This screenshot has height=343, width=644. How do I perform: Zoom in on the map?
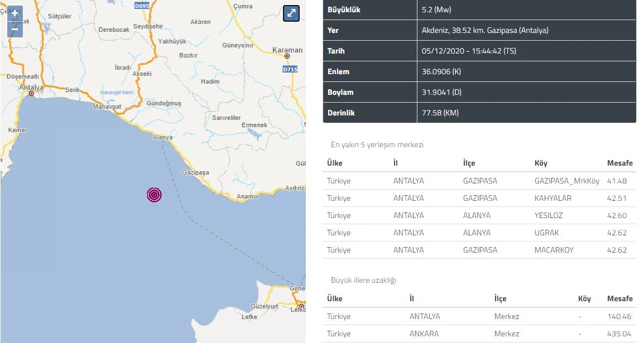coord(15,13)
